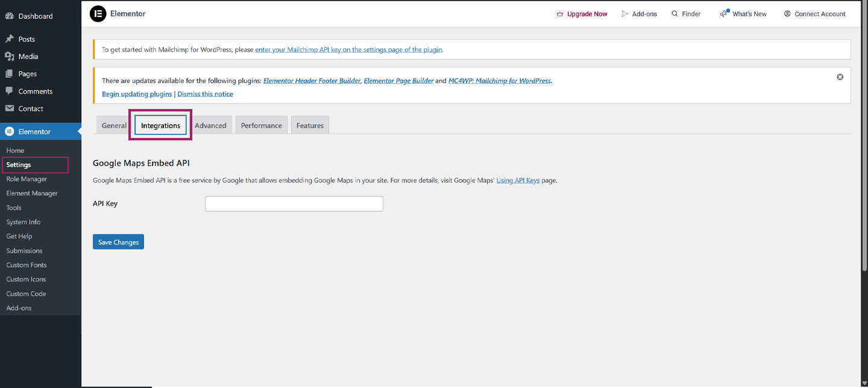Image resolution: width=868 pixels, height=388 pixels.
Task: Click Upgrade Now text in header
Action: [587, 14]
